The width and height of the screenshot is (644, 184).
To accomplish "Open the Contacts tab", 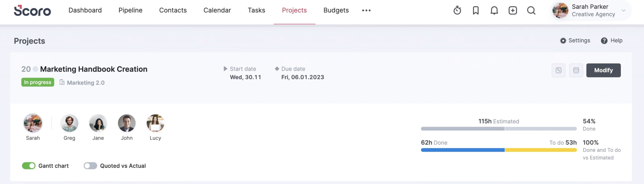I will pos(173,10).
